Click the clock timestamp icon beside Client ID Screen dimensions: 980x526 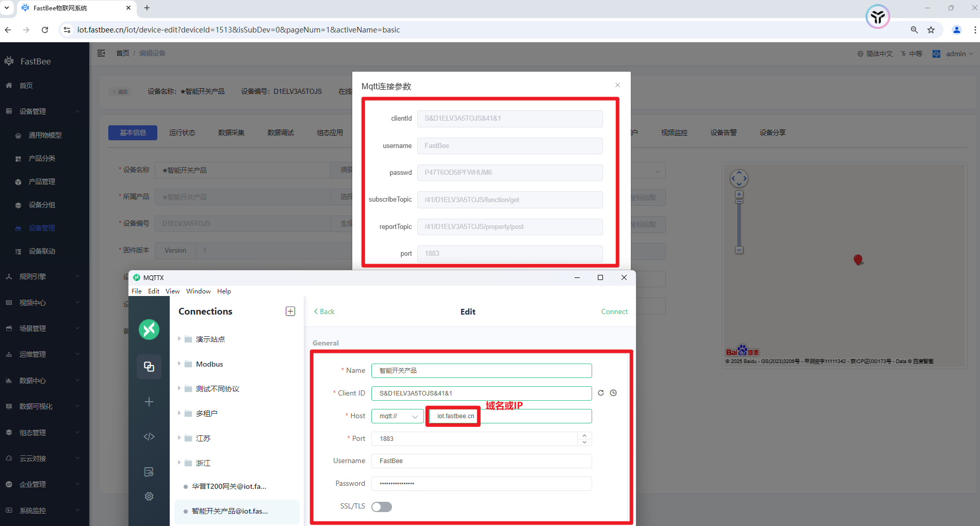[613, 393]
